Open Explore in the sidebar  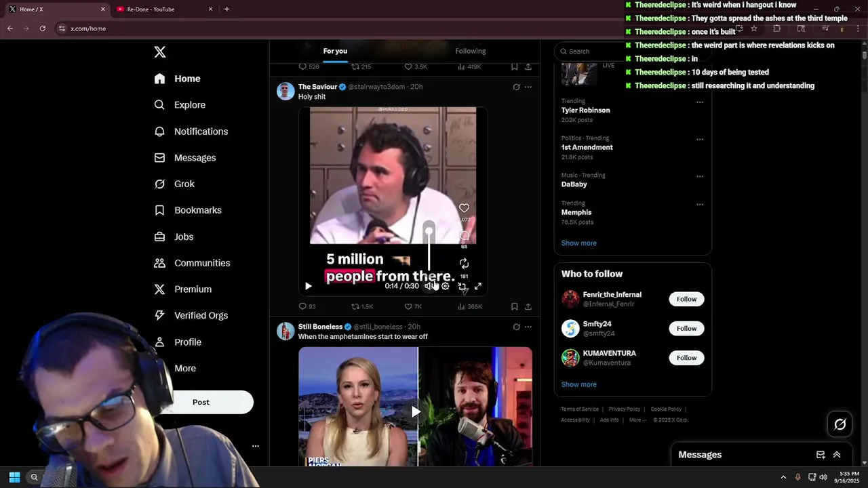pos(180,105)
